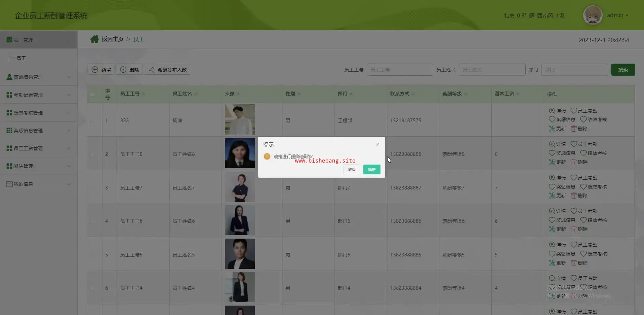Click the 新增 add button

[101, 70]
